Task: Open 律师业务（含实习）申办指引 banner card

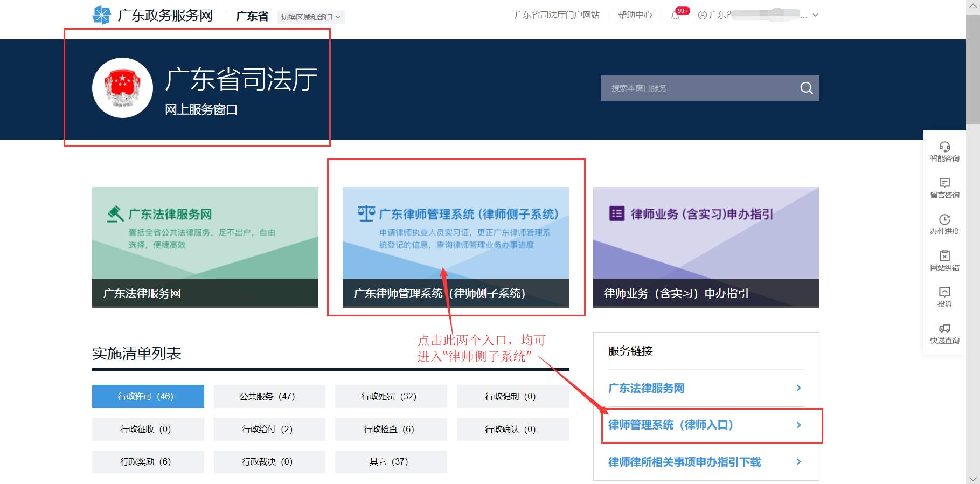Action: click(706, 247)
